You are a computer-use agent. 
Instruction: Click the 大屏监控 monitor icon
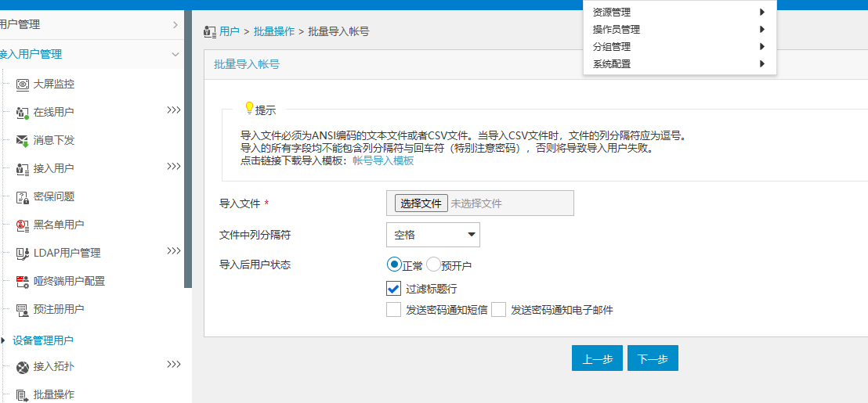pos(22,84)
